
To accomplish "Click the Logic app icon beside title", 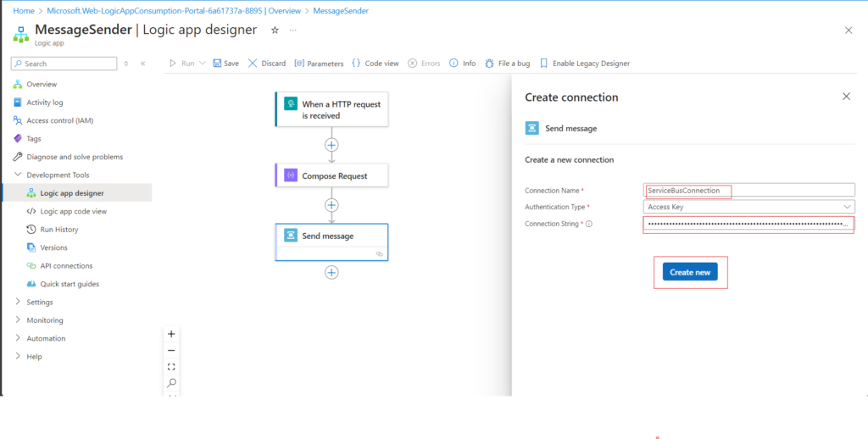I will 21,34.
